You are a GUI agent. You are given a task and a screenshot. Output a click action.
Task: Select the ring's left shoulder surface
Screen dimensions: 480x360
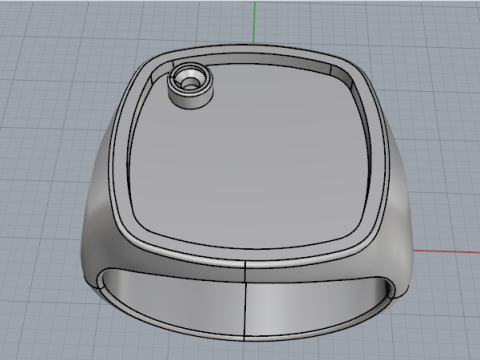point(99,213)
